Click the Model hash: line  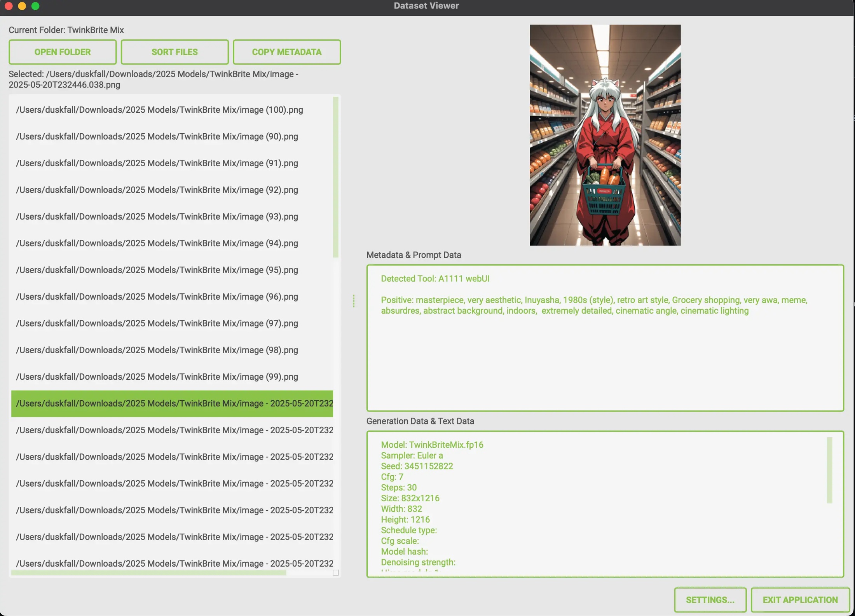point(404,552)
